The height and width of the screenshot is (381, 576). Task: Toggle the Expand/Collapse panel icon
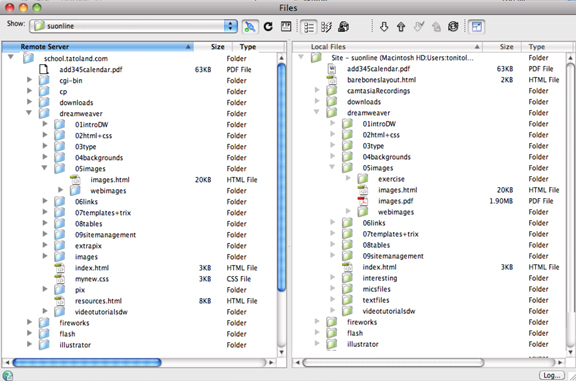tap(476, 26)
